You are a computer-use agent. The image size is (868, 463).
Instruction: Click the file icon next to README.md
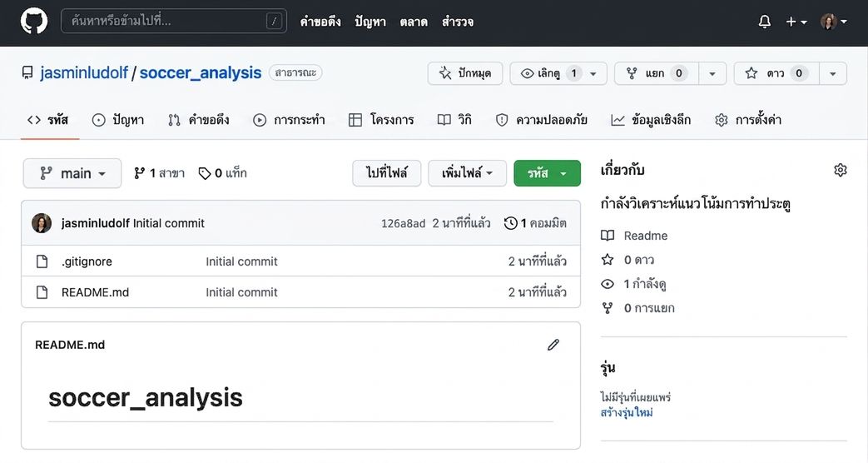42,292
